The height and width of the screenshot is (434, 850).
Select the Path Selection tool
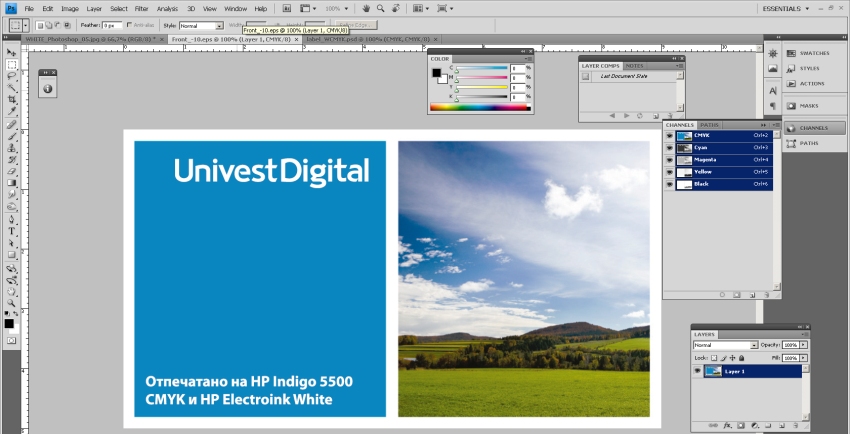coord(11,243)
